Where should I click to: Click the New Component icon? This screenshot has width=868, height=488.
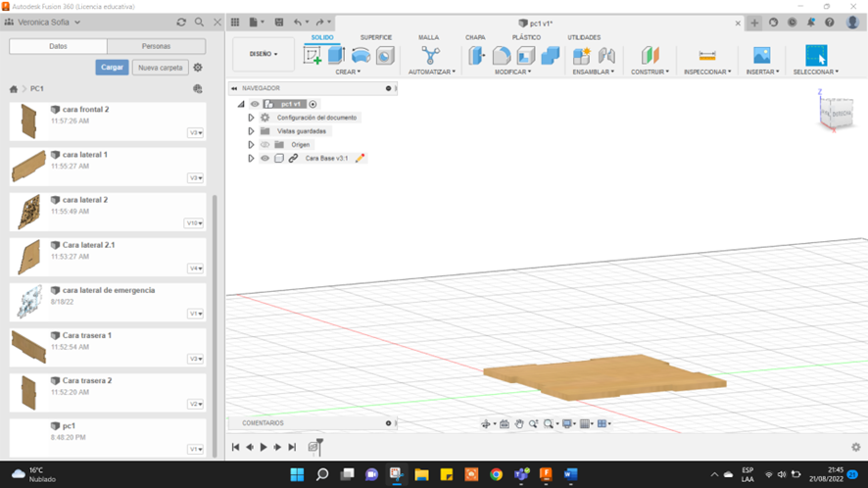click(582, 56)
